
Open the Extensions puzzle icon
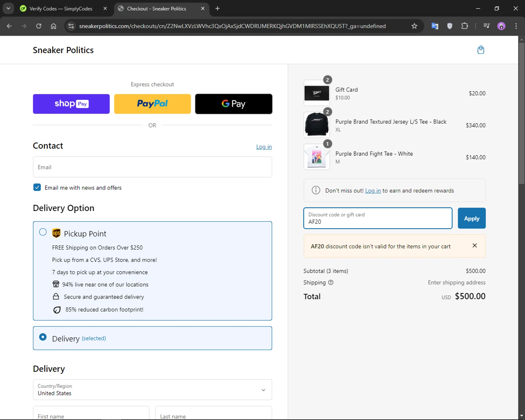click(x=465, y=26)
